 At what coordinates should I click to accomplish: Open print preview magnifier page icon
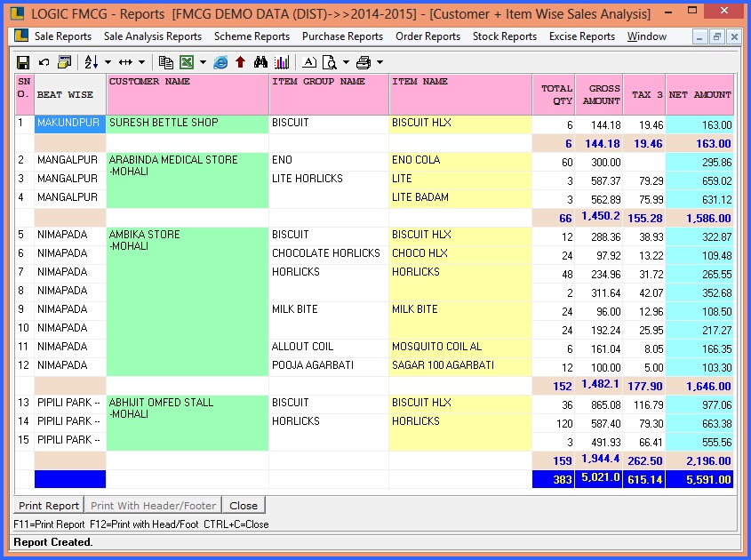point(329,62)
